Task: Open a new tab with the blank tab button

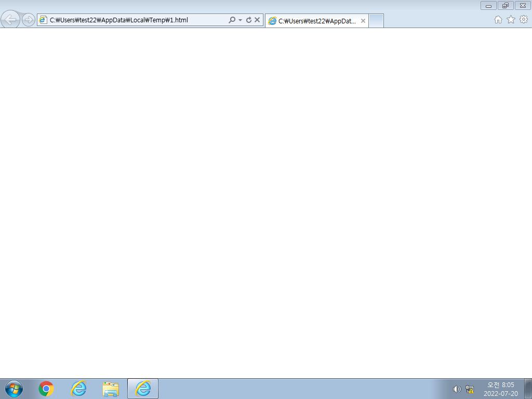Action: click(x=376, y=21)
